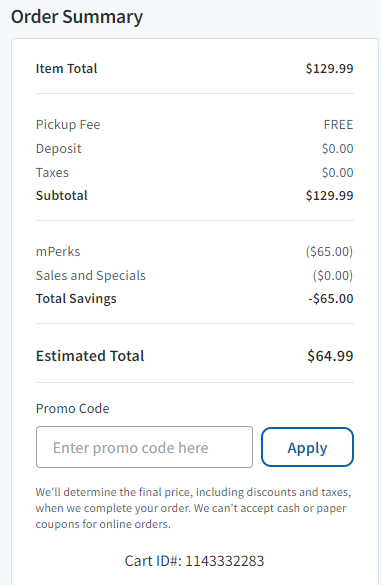Click the -$65.00 total savings amount
This screenshot has height=585, width=381.
tap(331, 299)
